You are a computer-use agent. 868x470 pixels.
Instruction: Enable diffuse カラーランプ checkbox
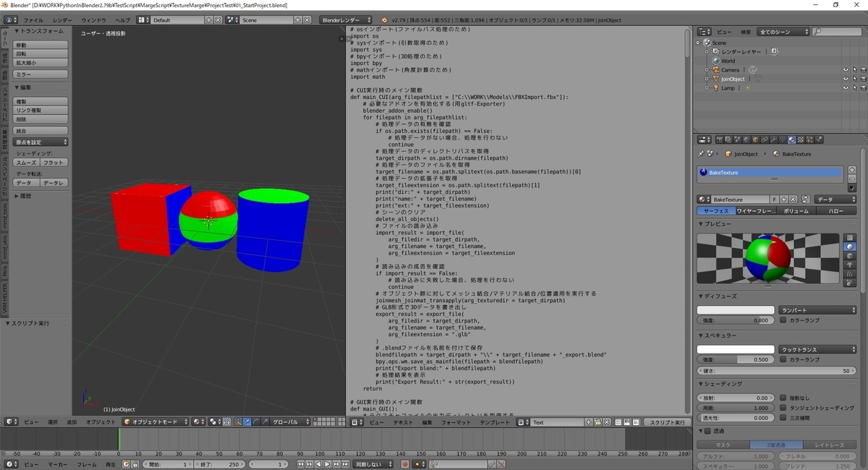[x=783, y=320]
